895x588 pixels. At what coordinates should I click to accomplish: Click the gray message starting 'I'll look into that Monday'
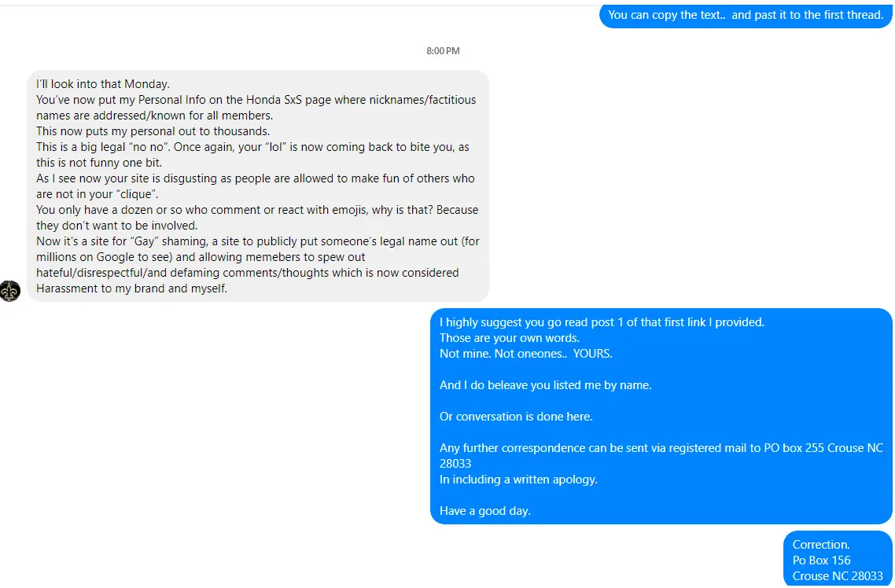tap(258, 186)
